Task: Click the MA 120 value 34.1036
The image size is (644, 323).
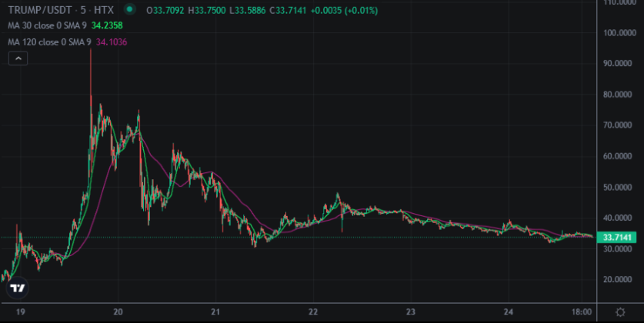Action: pyautogui.click(x=112, y=42)
